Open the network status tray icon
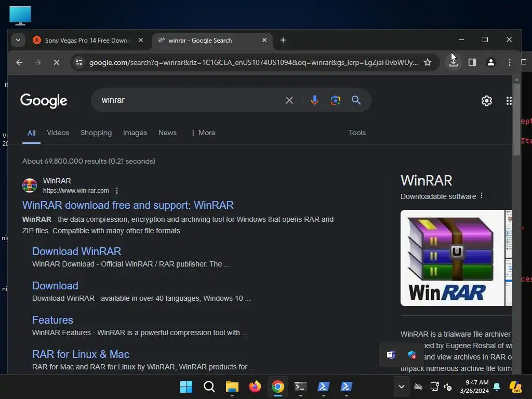532x399 pixels. [x=434, y=387]
